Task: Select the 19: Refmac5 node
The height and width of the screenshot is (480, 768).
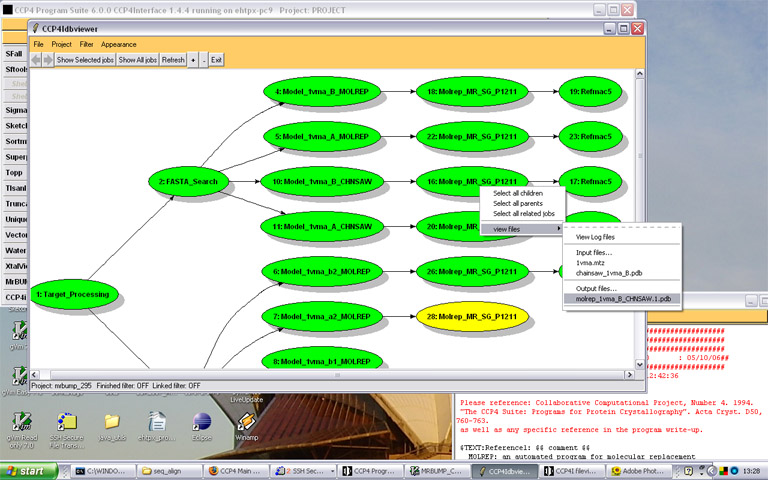Action: 591,92
